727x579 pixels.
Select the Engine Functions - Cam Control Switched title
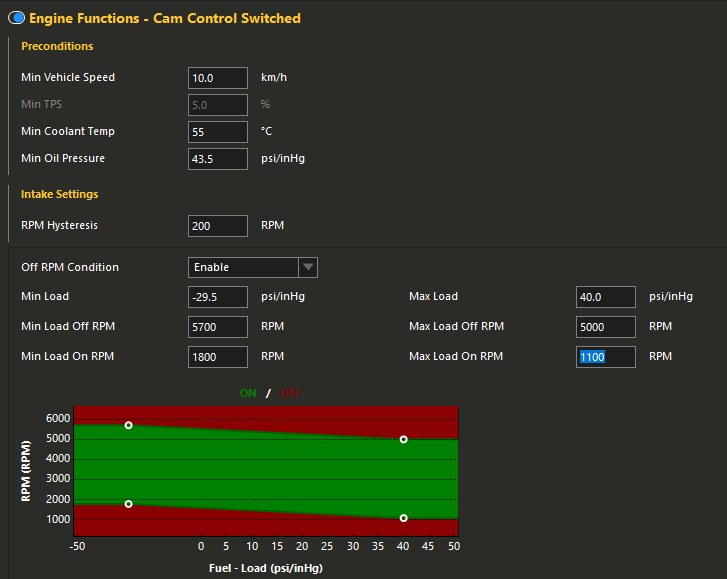(165, 18)
